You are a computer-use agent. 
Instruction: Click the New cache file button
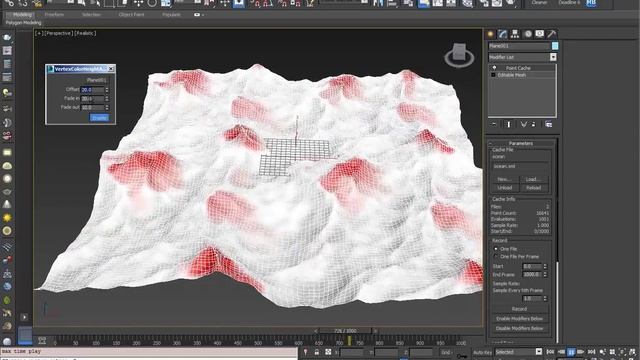[x=504, y=179]
